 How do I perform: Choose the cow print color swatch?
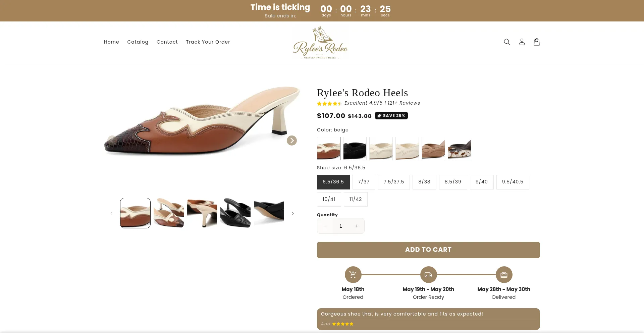[x=460, y=148]
